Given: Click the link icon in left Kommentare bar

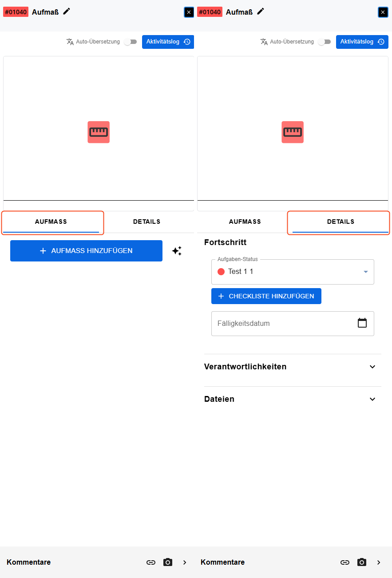Looking at the screenshot, I should coord(151,562).
